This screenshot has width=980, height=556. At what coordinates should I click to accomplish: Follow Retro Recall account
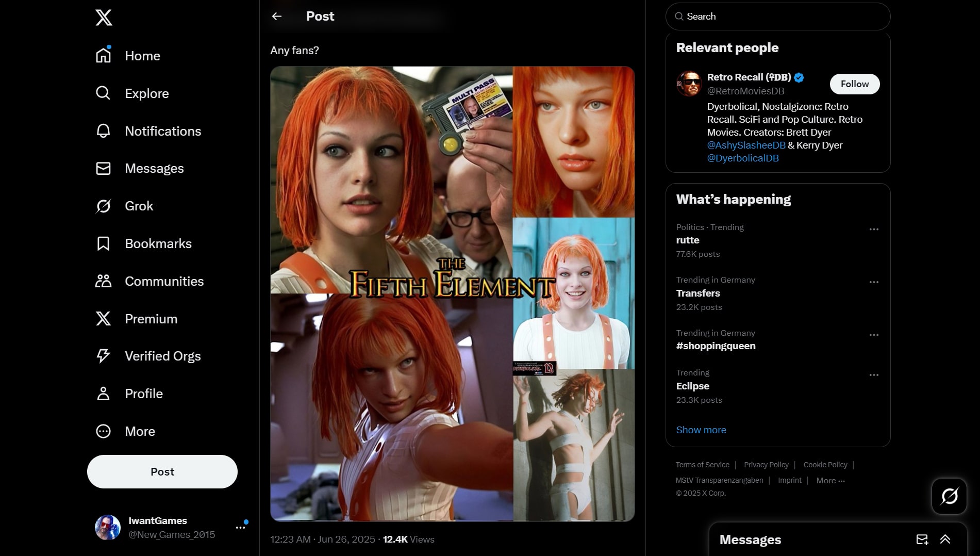tap(855, 84)
